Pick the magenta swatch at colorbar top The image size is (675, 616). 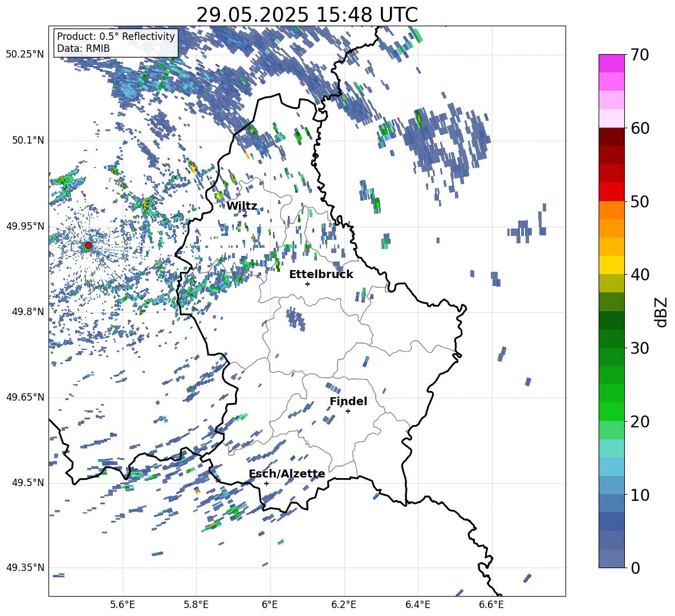612,64
